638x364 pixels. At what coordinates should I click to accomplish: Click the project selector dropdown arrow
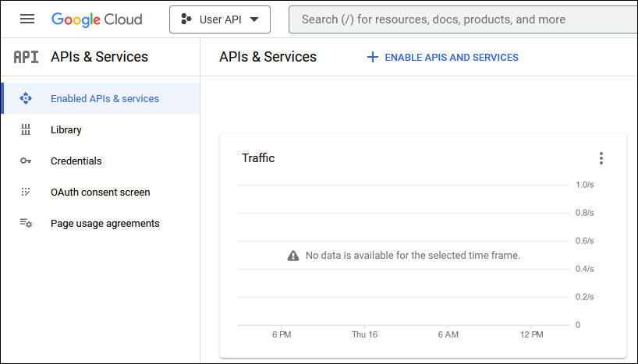(x=254, y=19)
